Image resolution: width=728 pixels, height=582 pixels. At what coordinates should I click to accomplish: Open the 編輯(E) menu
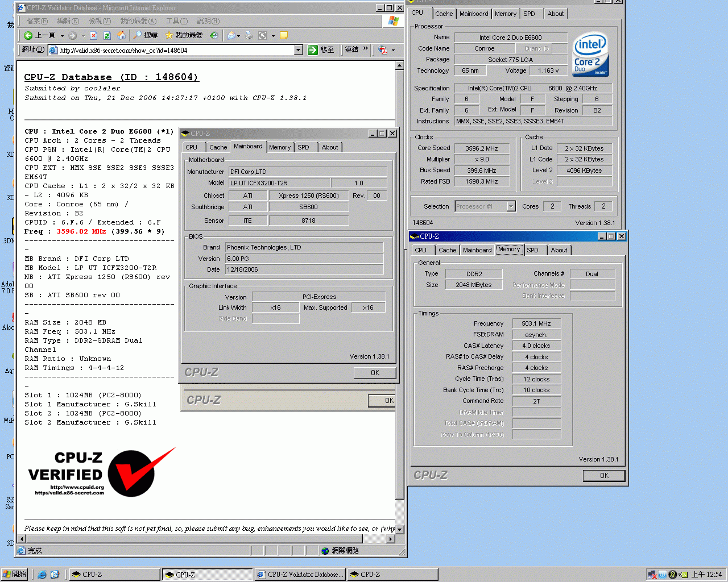(68, 21)
